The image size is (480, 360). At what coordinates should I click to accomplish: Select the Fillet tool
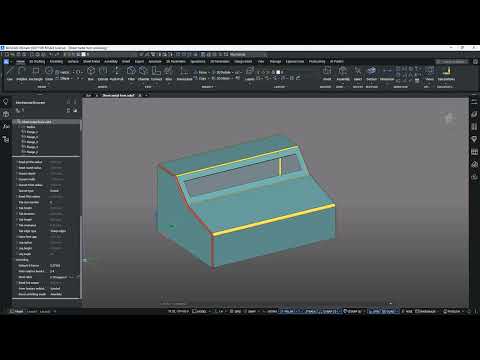131,74
